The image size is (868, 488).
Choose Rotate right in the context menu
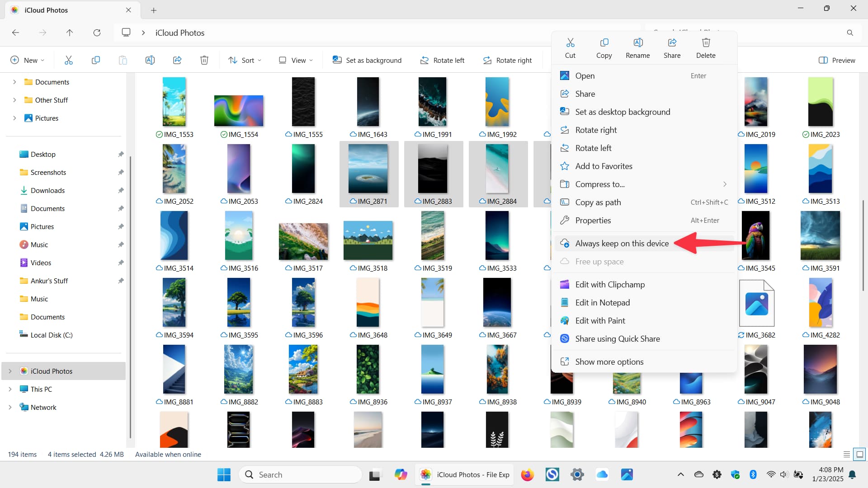click(644, 130)
